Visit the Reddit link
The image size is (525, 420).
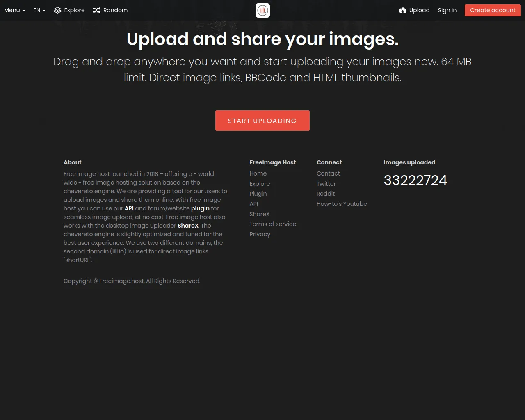pyautogui.click(x=326, y=194)
